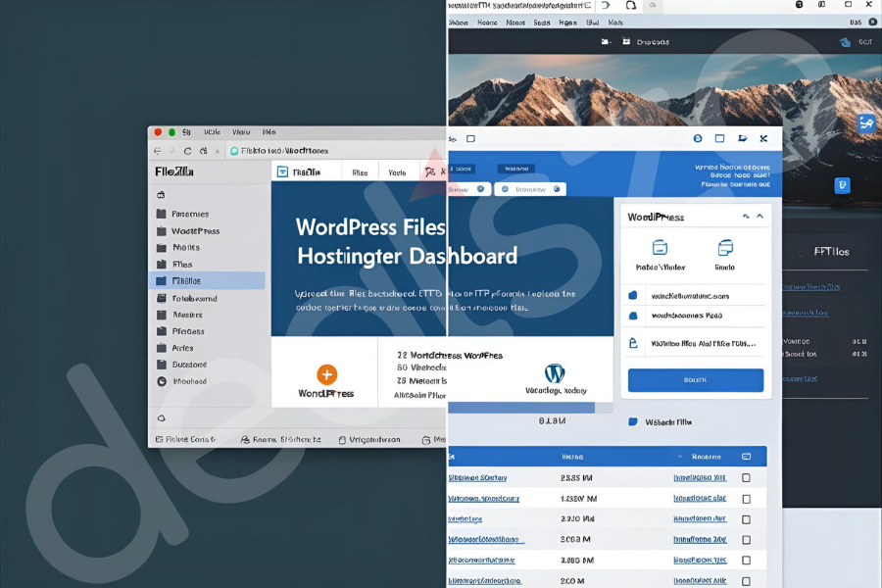
Task: Go back using the left window's back arrow
Action: (158, 151)
